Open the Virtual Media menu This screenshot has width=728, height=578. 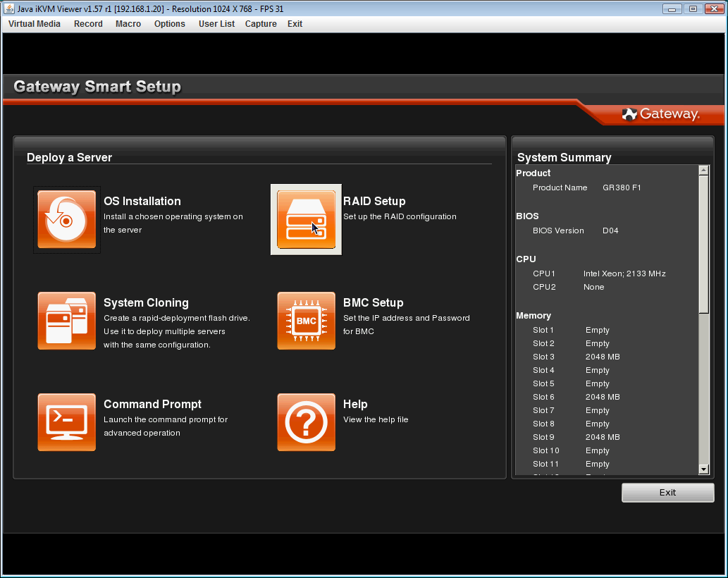pyautogui.click(x=35, y=24)
